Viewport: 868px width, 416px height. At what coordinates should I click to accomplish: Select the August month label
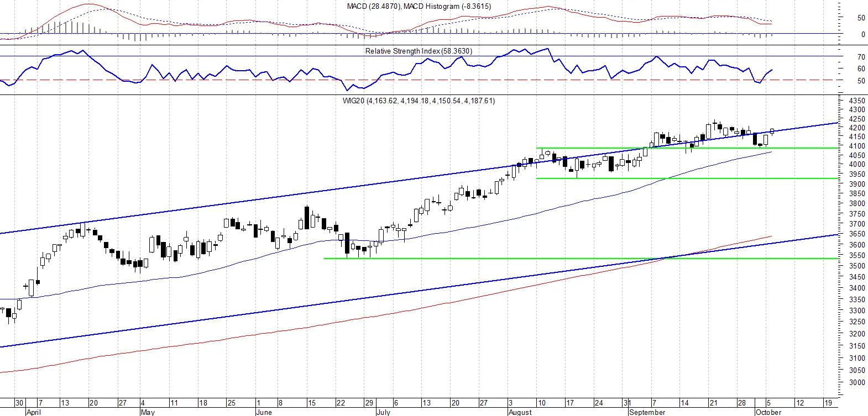[x=520, y=412]
